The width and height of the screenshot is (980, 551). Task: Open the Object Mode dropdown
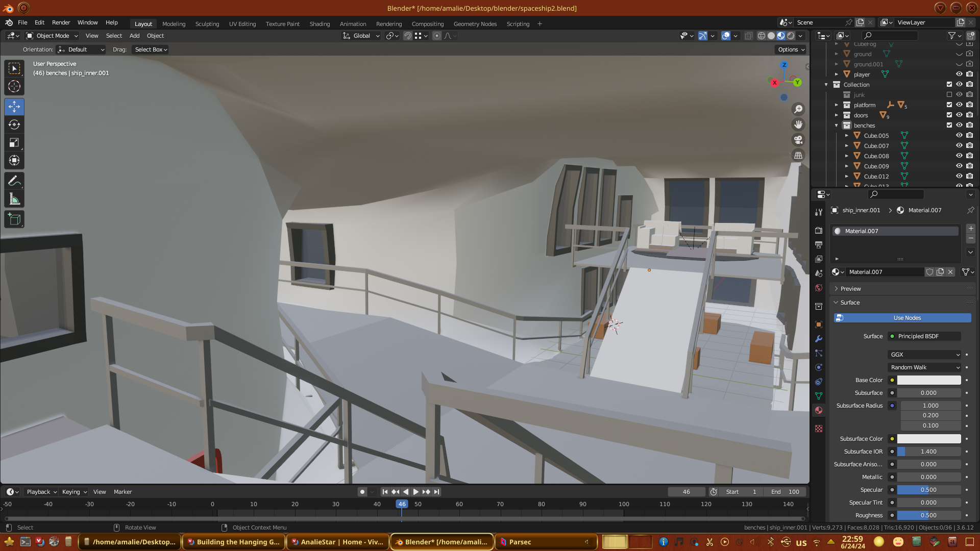52,36
